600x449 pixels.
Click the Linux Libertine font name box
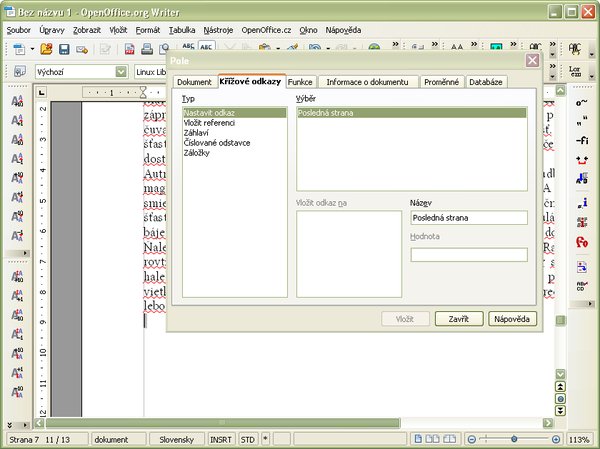click(x=150, y=72)
